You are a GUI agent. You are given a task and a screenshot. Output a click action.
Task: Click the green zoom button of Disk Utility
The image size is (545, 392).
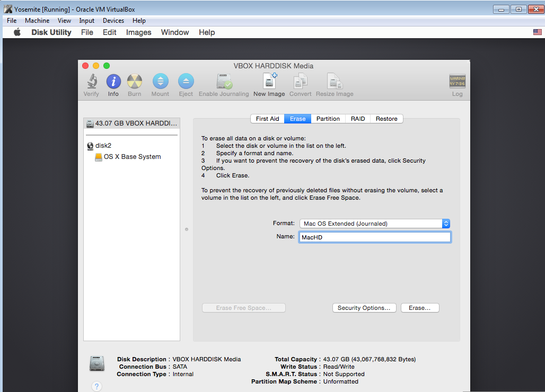tap(107, 66)
